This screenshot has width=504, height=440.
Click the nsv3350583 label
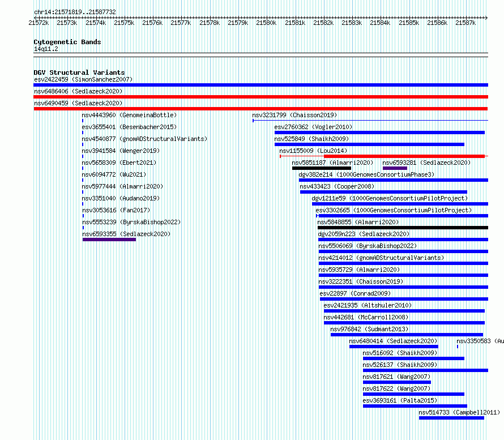point(480,341)
